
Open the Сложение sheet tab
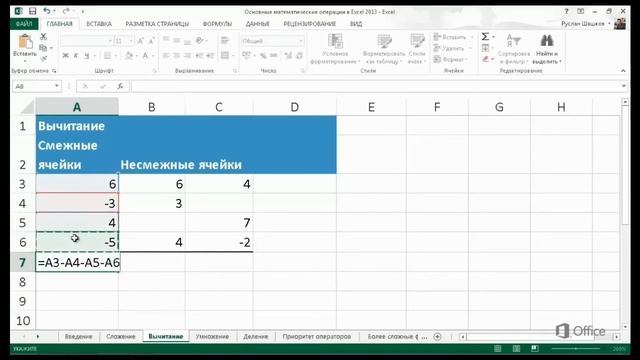point(120,336)
